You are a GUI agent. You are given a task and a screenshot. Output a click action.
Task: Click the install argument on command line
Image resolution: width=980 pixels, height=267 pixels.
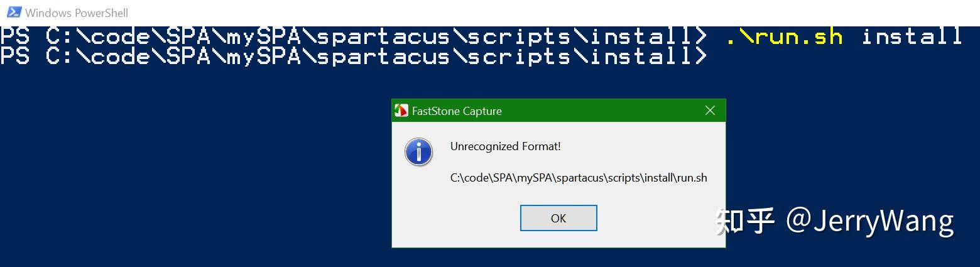(912, 36)
